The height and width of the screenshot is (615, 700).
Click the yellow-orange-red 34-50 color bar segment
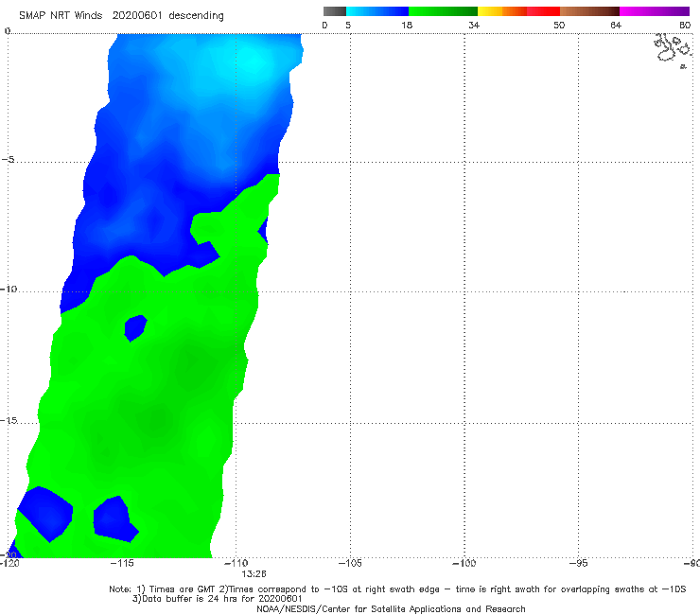coord(518,11)
